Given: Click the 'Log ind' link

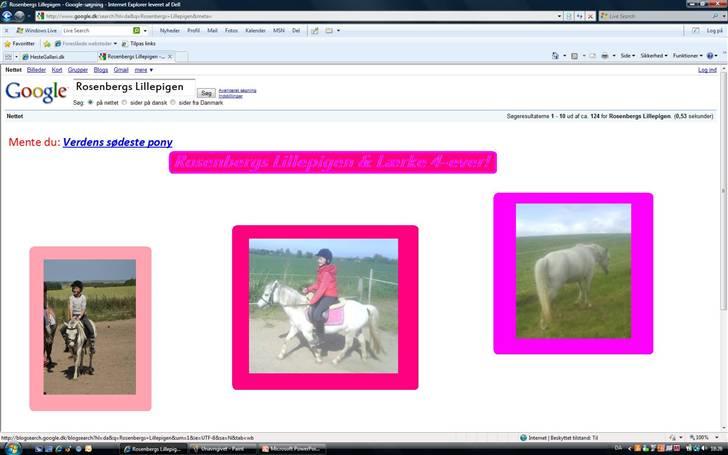Looking at the screenshot, I should tap(707, 70).
